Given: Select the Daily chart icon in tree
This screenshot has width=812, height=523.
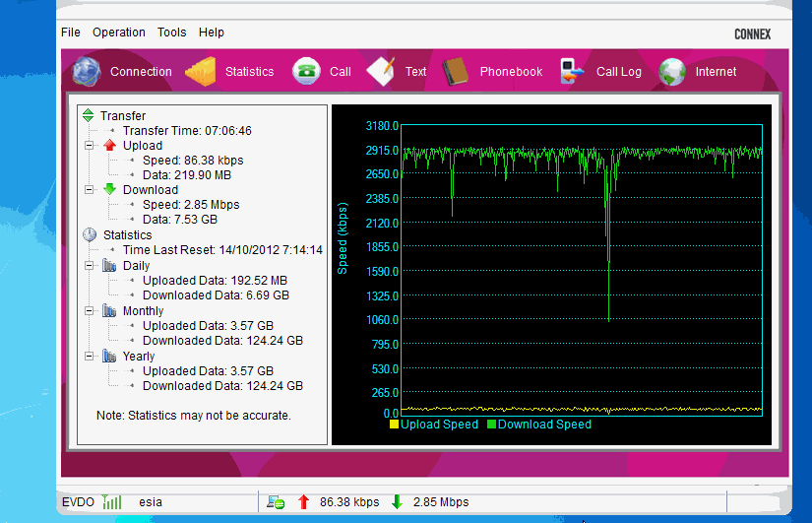Looking at the screenshot, I should click(109, 265).
